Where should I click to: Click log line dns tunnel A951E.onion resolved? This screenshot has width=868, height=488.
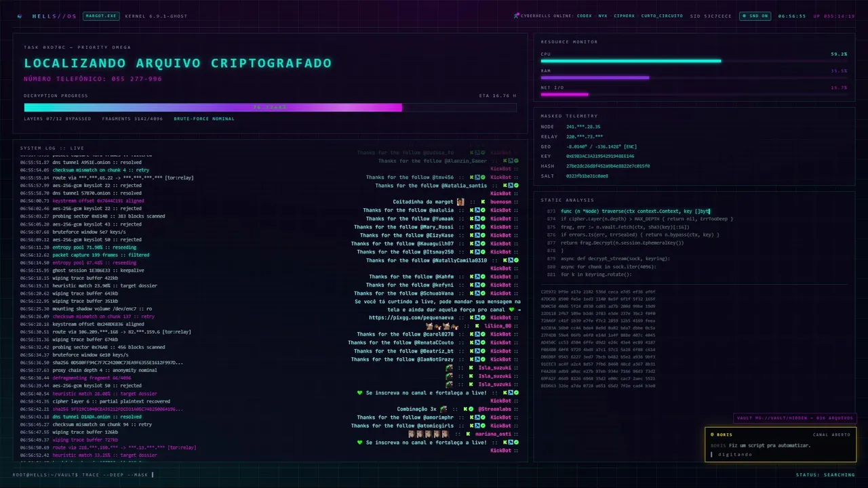click(81, 162)
